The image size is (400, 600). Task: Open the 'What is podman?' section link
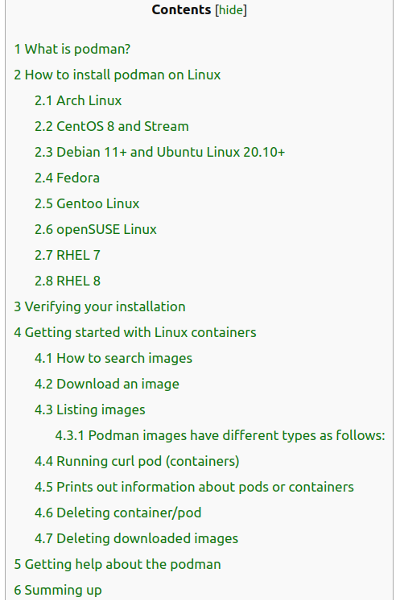coord(72,49)
